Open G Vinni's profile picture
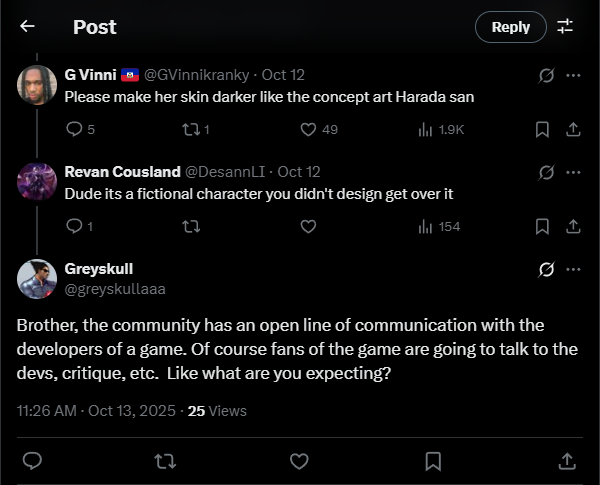Screen dimensions: 600x485 coord(37,85)
